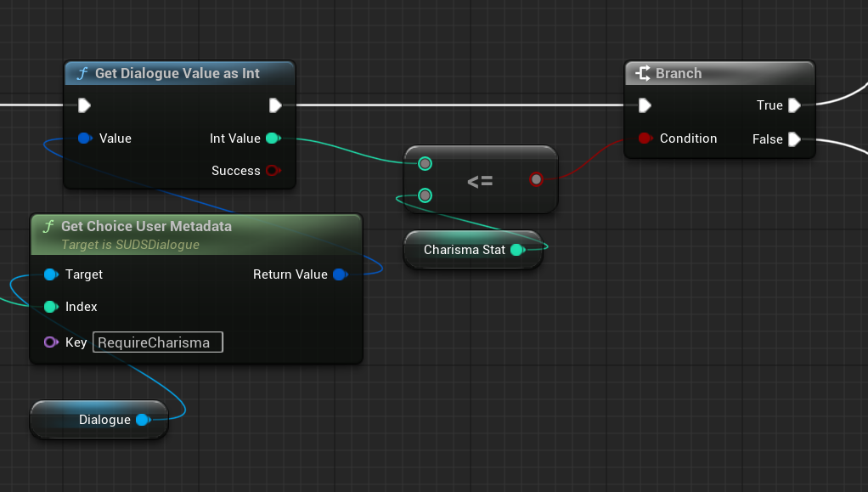Click the top input pin of the <= node

click(426, 164)
